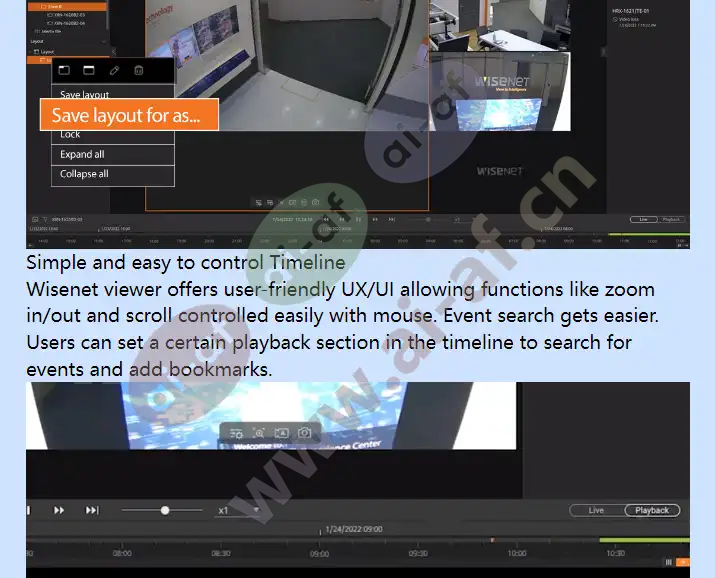Choose Lock in the layout context menu

click(x=113, y=137)
